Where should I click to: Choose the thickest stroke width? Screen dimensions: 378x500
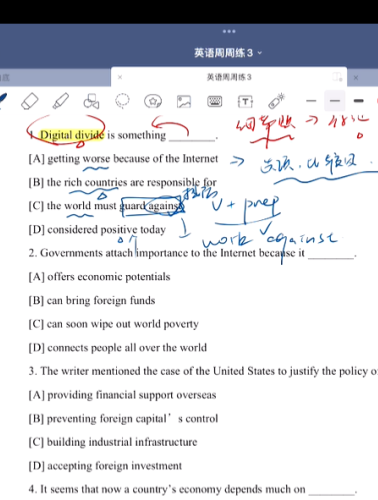359,100
